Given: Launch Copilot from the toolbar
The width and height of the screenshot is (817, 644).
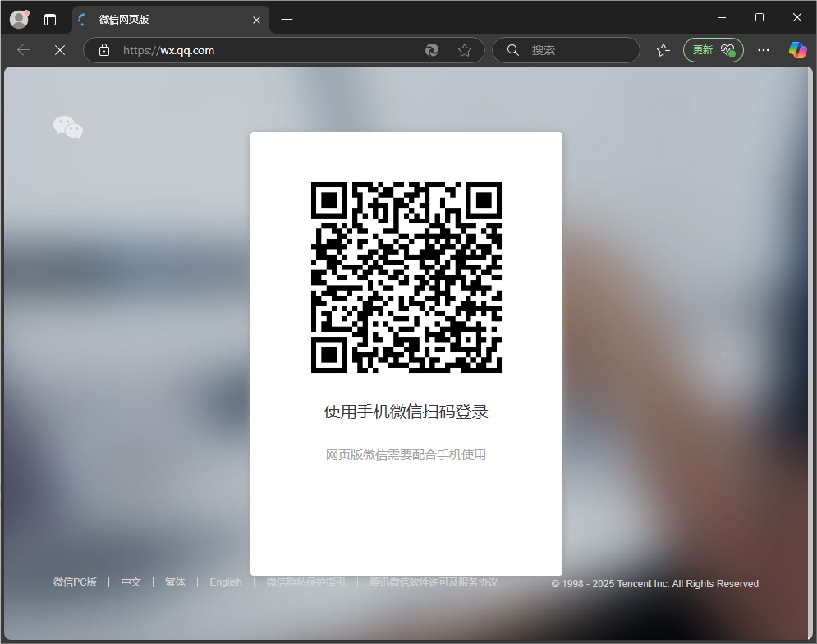Looking at the screenshot, I should coord(797,50).
